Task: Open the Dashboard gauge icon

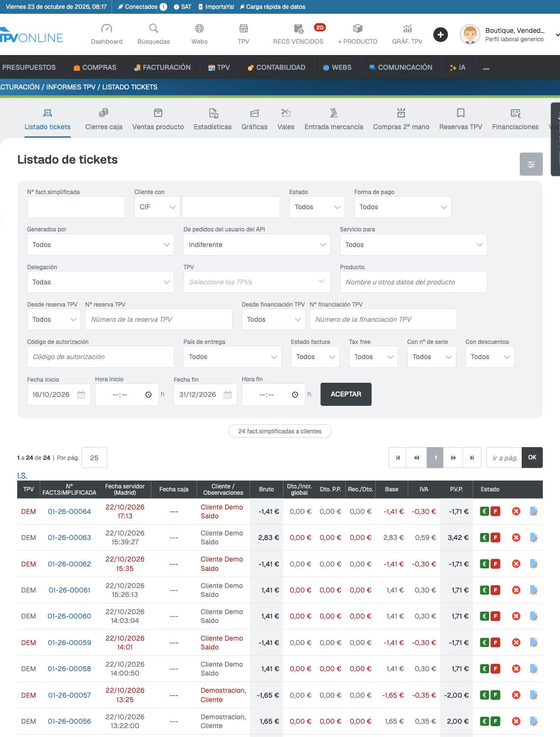Action: click(107, 28)
